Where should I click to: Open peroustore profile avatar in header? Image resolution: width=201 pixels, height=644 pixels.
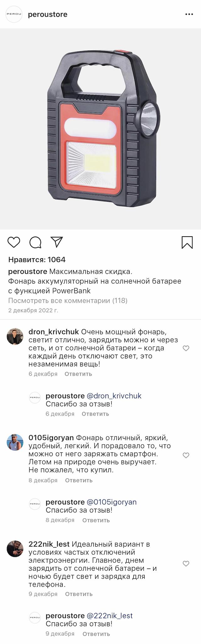[x=14, y=14]
